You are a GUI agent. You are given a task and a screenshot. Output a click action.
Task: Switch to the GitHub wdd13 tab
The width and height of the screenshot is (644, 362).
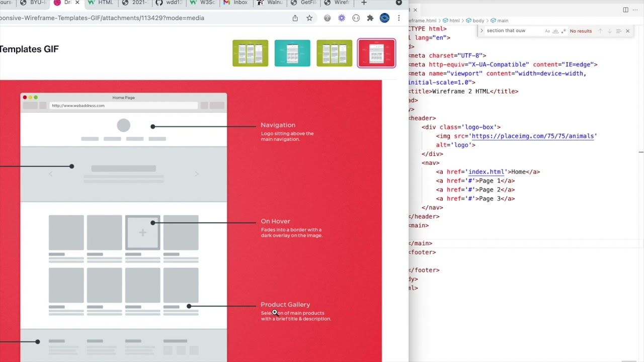pyautogui.click(x=169, y=3)
